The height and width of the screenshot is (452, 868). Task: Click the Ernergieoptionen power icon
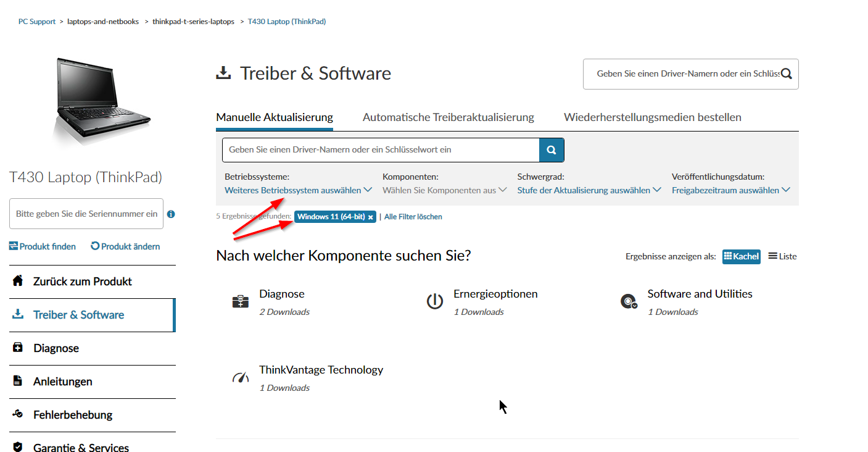click(x=434, y=301)
